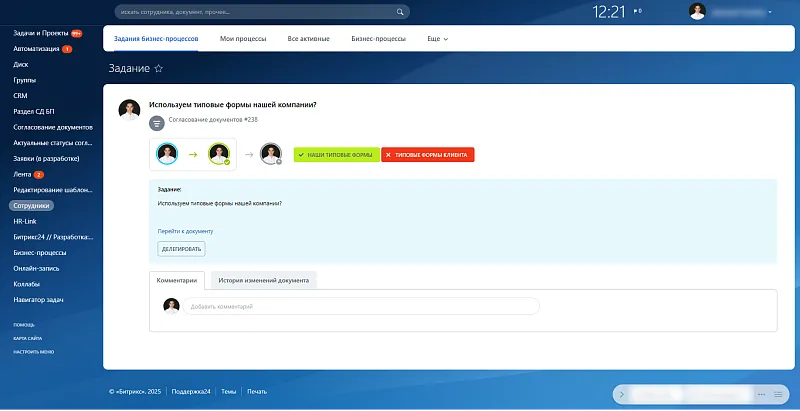Screen dimensions: 800x411
Task: Click the magnifier icon in search bar
Action: tap(400, 12)
